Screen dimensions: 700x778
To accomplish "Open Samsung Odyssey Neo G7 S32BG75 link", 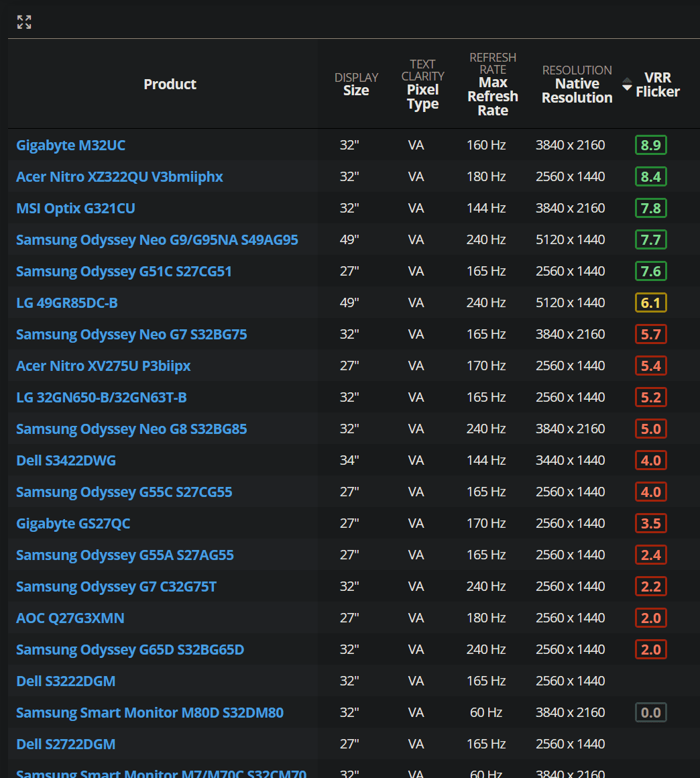I will (x=131, y=335).
